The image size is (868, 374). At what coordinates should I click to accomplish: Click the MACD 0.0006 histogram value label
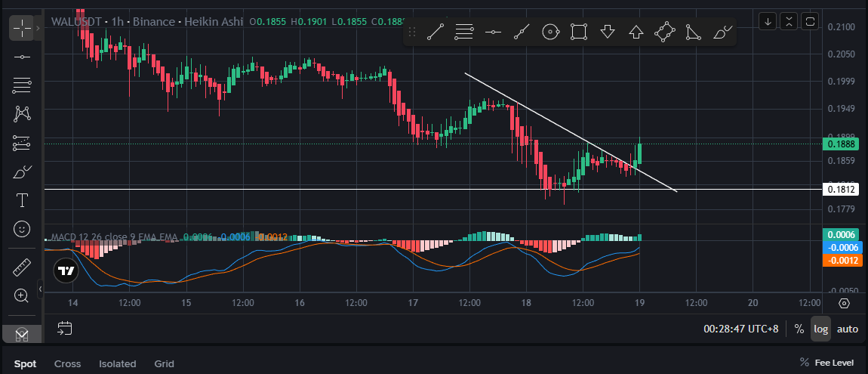tap(840, 235)
